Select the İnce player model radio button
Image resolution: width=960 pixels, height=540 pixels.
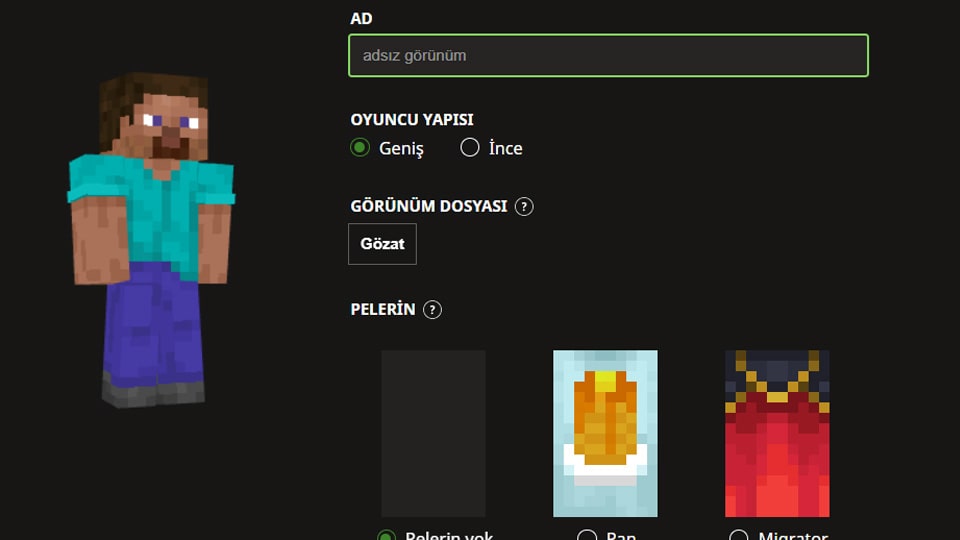coord(470,148)
